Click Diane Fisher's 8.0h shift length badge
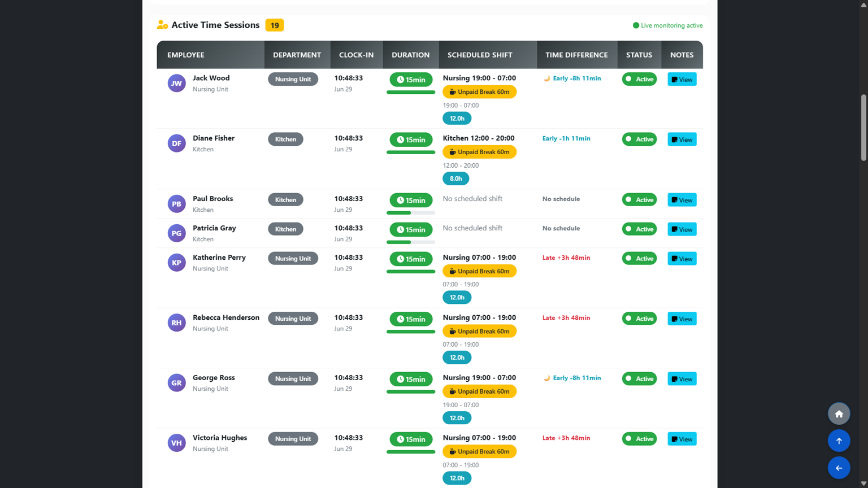This screenshot has height=488, width=868. 455,178
